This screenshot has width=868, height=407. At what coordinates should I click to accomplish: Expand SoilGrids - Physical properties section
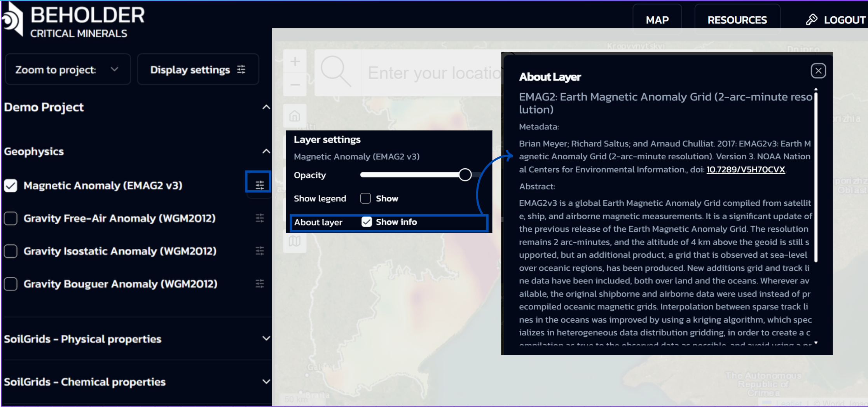[x=266, y=339]
